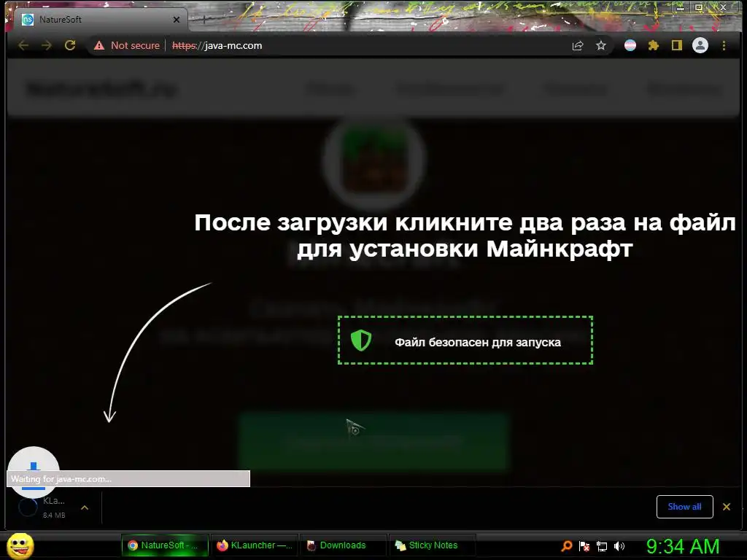Click the 9:34 AM clock

(683, 546)
